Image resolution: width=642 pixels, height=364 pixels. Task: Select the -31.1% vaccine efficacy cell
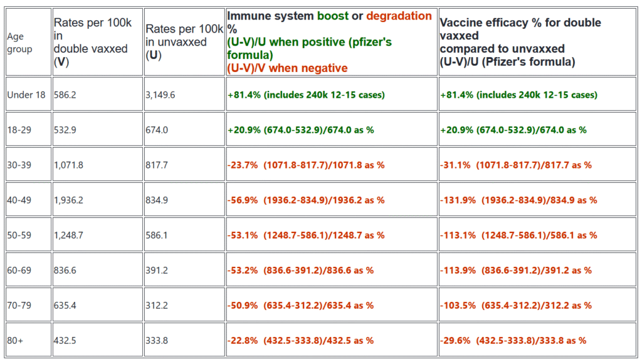coord(537,165)
